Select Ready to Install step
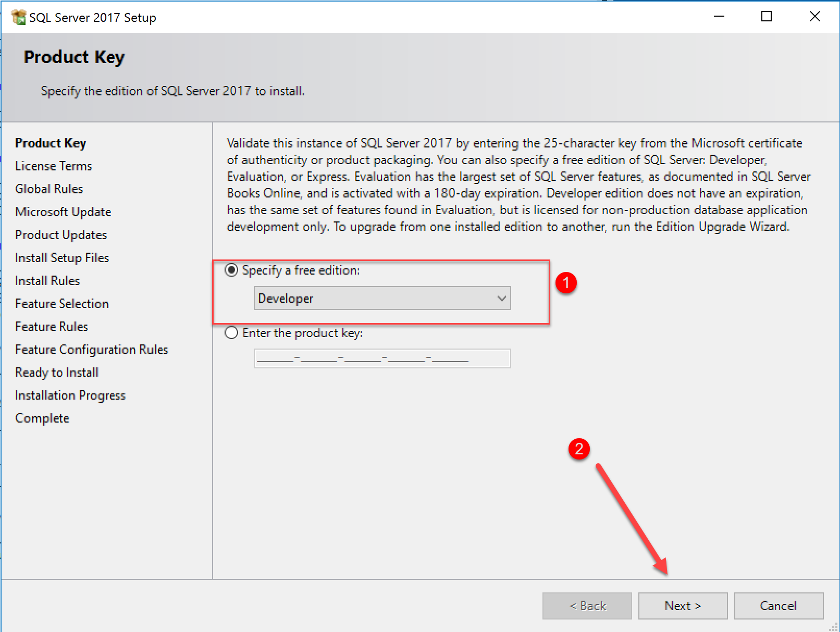 coord(57,372)
